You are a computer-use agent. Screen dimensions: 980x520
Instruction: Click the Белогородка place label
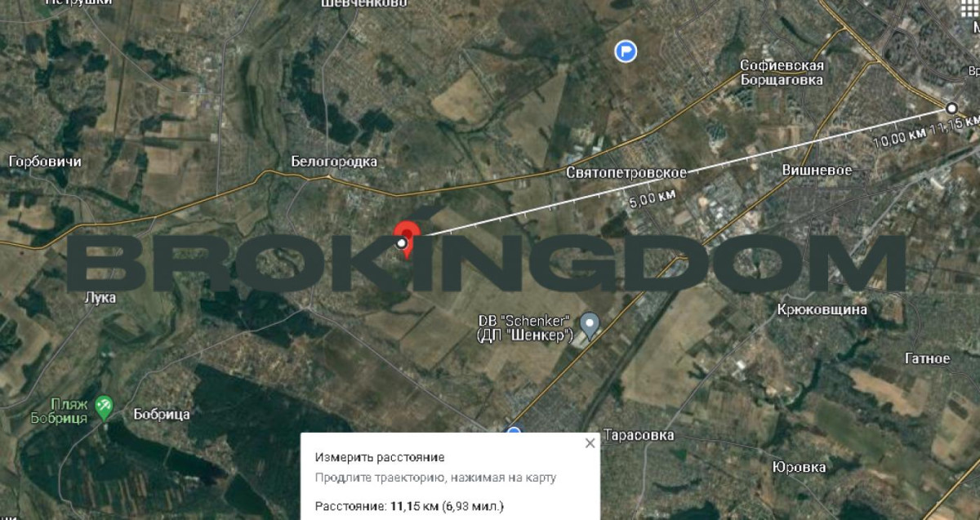point(334,162)
